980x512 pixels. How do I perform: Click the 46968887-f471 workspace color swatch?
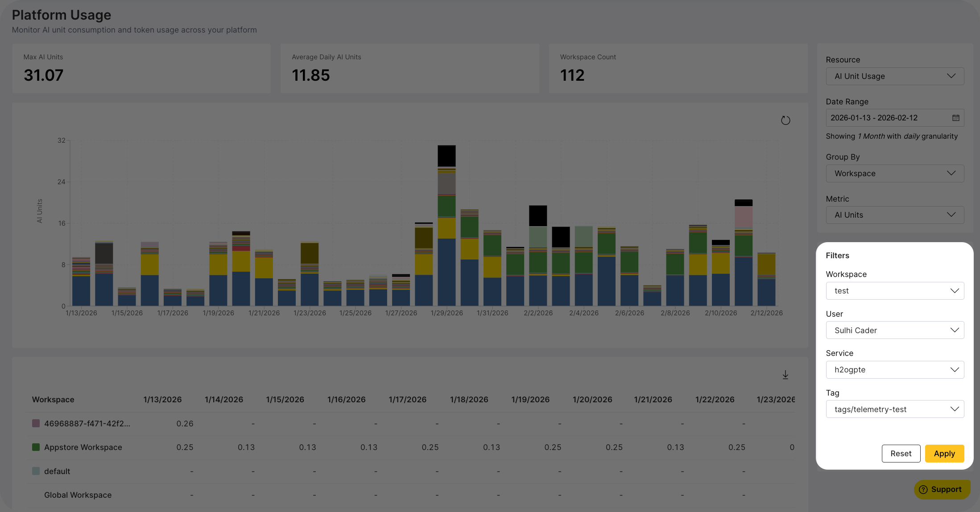(x=36, y=423)
